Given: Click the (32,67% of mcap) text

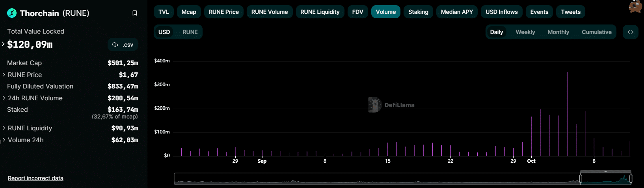Looking at the screenshot, I should coord(115,117).
